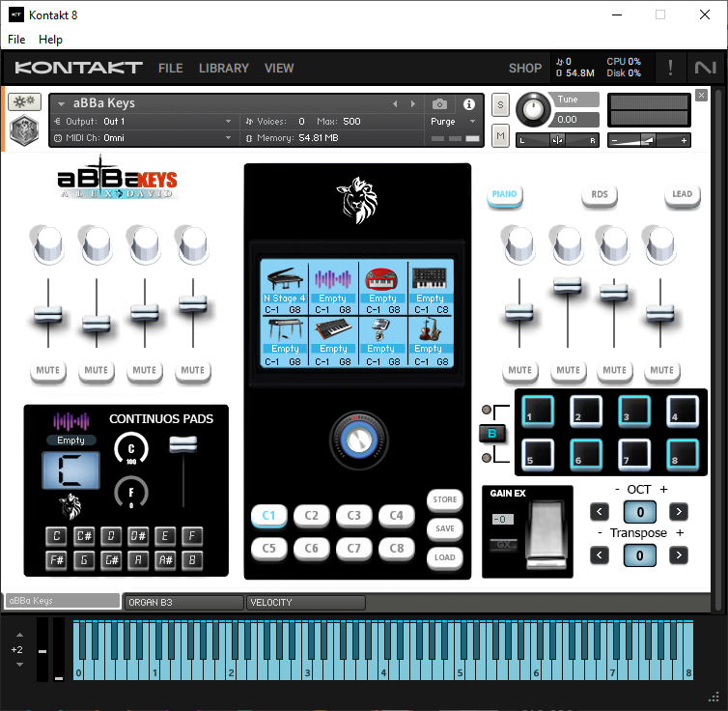This screenshot has height=711, width=728.
Task: Open the Help menu
Action: point(50,40)
